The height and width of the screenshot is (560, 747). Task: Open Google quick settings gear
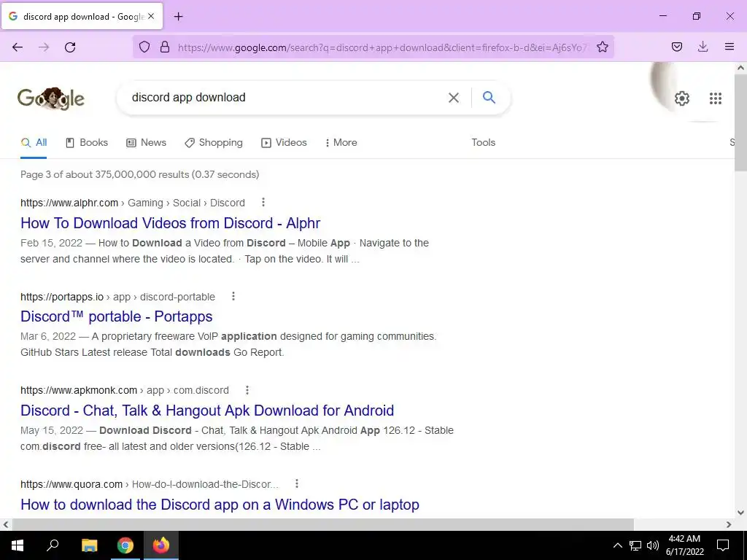(x=682, y=98)
